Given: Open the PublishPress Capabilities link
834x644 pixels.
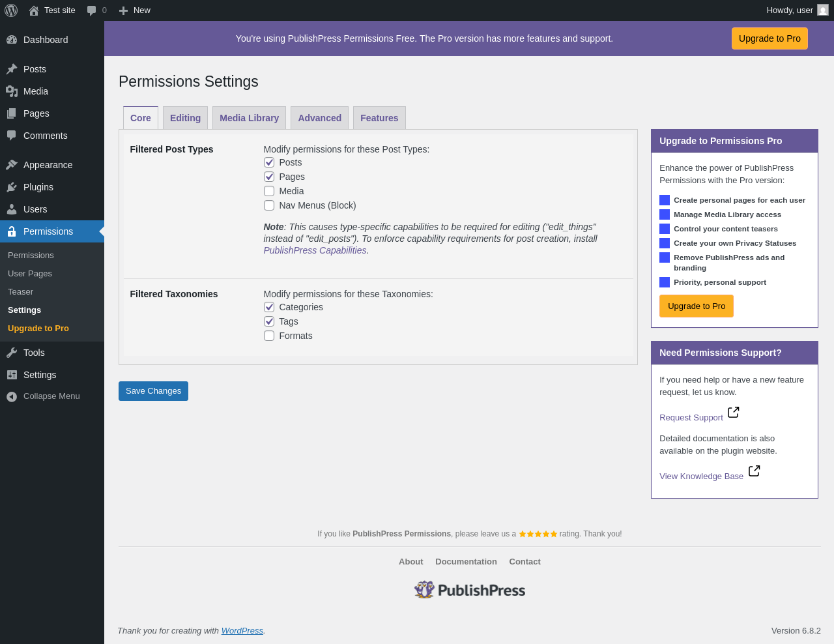Looking at the screenshot, I should click(315, 250).
